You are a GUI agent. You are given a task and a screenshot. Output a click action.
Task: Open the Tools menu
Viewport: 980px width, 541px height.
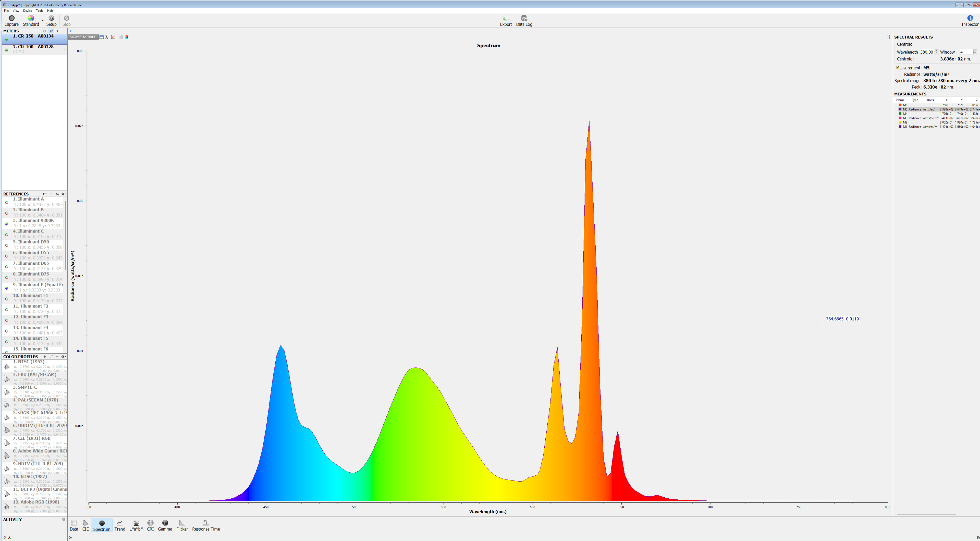(x=39, y=11)
